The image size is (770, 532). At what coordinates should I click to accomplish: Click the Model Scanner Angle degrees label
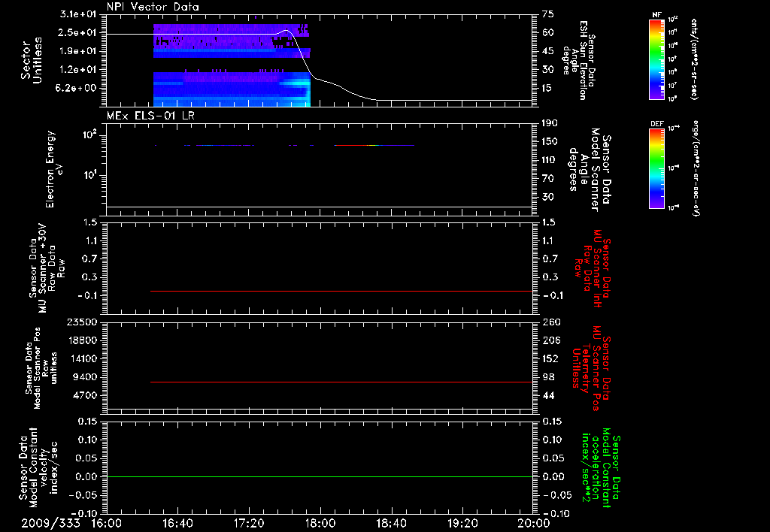[590, 170]
